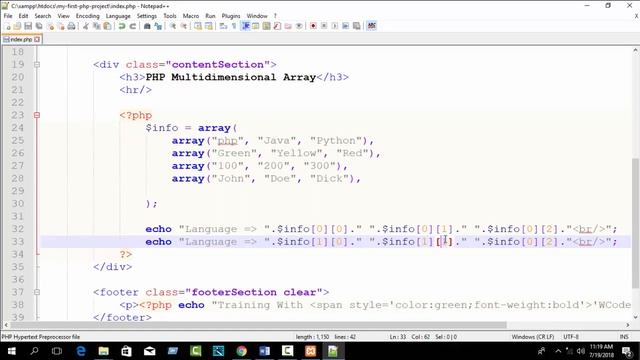This screenshot has width=640, height=360.
Task: Click Windows (CR LF) in status bar
Action: [x=533, y=337]
